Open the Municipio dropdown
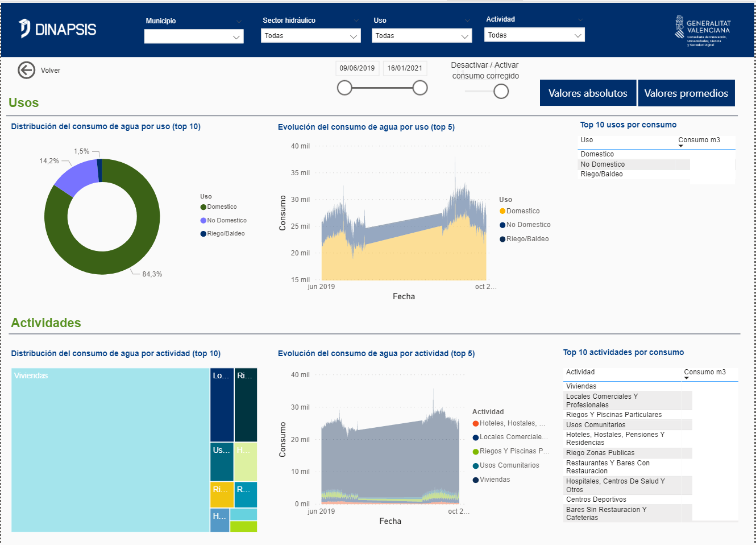The width and height of the screenshot is (756, 545). (193, 37)
